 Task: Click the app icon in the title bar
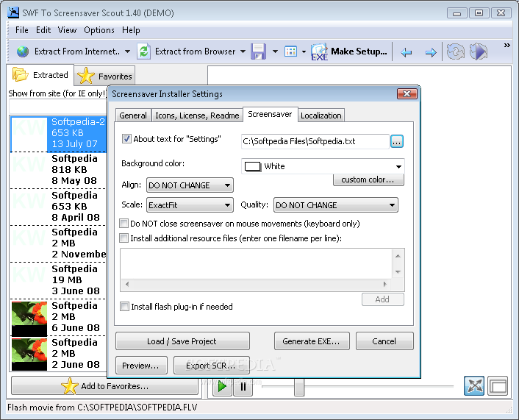point(13,13)
